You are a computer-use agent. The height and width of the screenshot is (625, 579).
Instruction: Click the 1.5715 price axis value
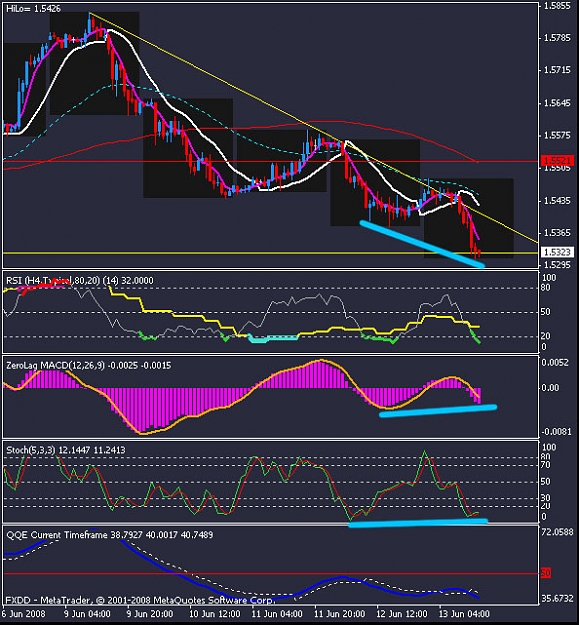[x=557, y=70]
